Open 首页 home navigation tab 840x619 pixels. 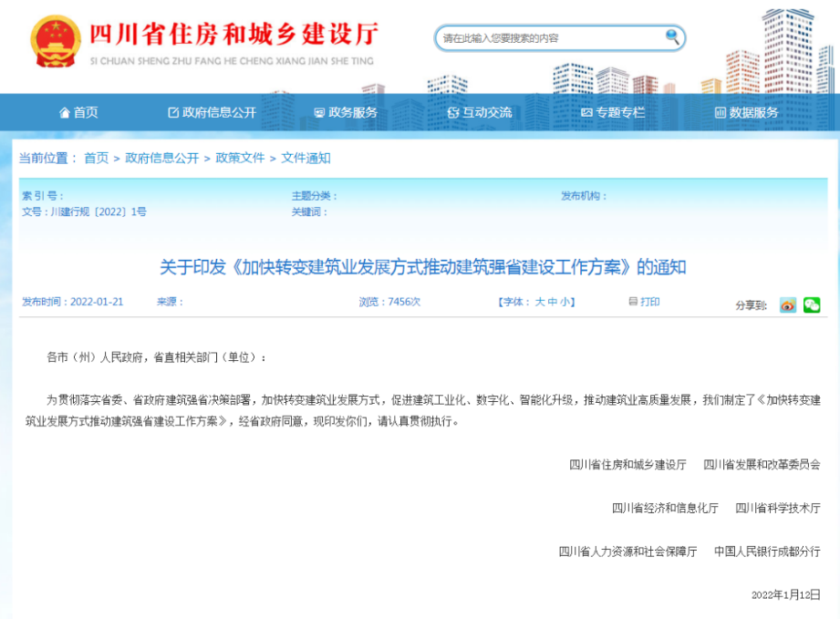click(x=78, y=113)
